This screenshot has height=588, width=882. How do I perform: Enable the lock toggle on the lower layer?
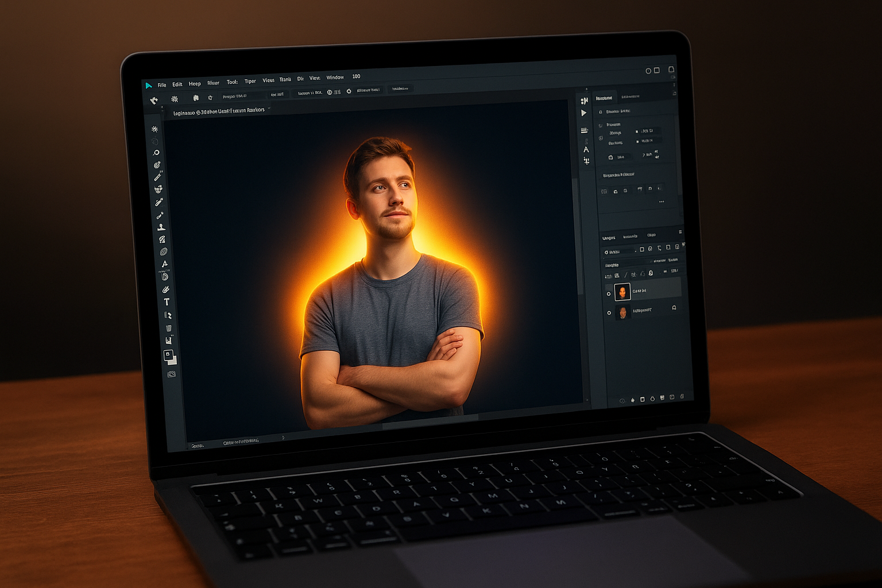674,308
